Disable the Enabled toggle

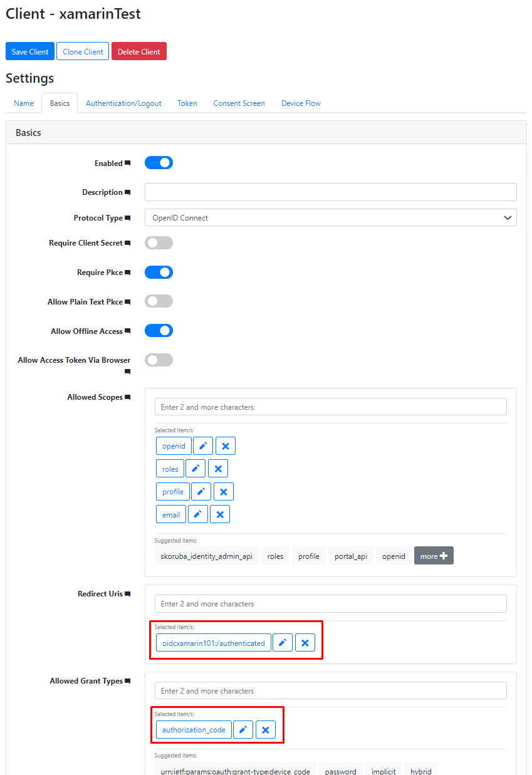(159, 162)
